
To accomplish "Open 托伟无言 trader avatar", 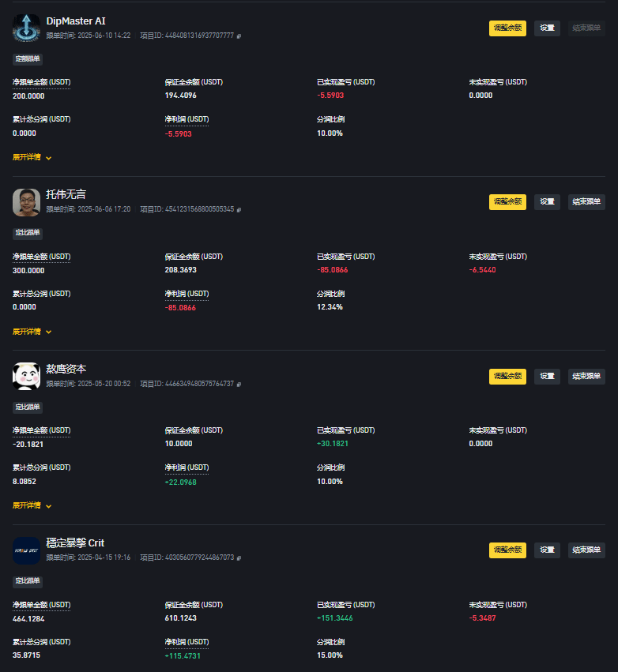I will 26,202.
